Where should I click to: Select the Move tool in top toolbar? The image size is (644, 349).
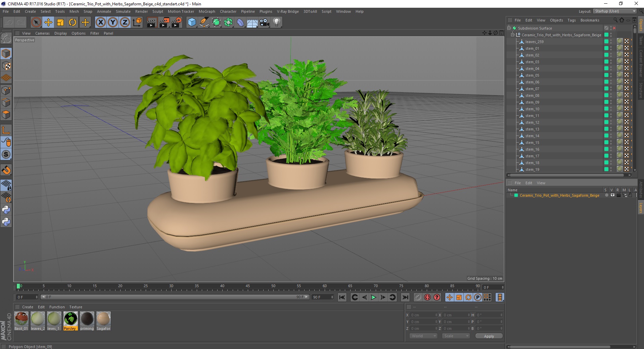pos(48,23)
